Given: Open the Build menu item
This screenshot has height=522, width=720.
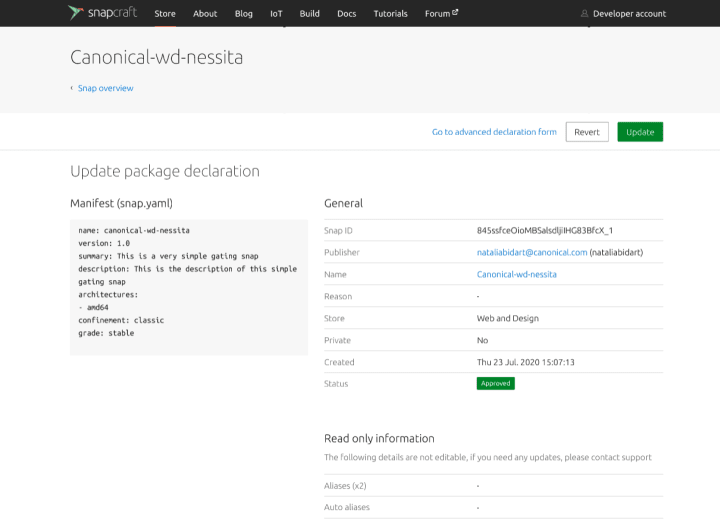Looking at the screenshot, I should click(x=309, y=14).
